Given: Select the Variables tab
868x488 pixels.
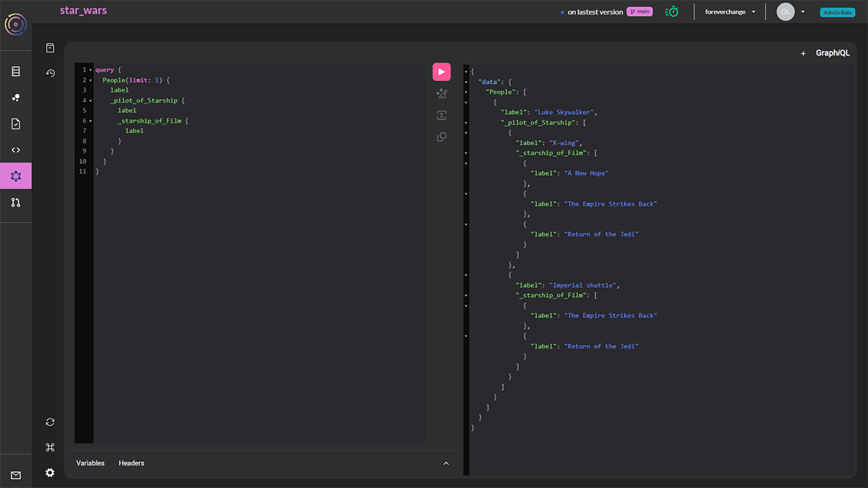Looking at the screenshot, I should click(x=90, y=463).
